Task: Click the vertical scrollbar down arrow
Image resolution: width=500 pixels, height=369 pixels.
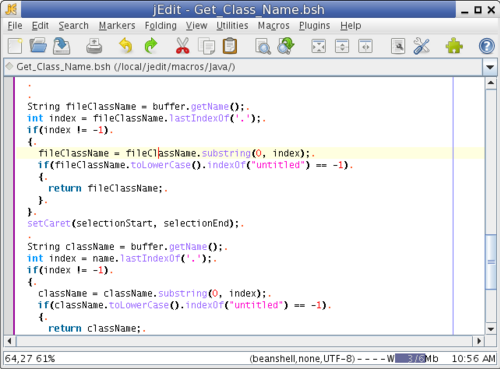Action: (x=491, y=329)
